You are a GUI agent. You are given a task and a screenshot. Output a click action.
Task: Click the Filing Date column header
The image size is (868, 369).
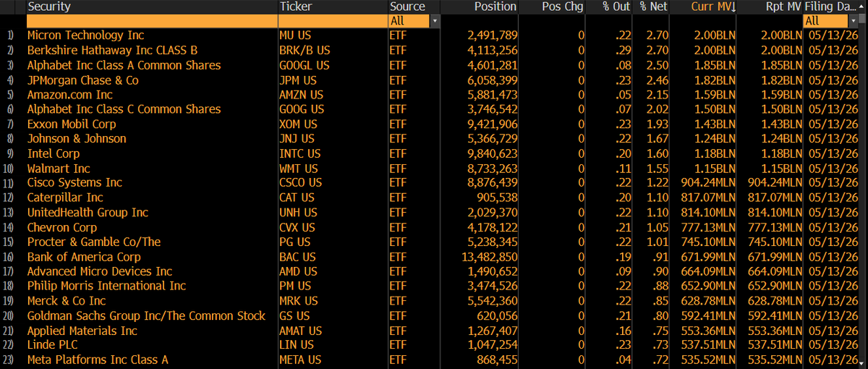[x=831, y=7]
